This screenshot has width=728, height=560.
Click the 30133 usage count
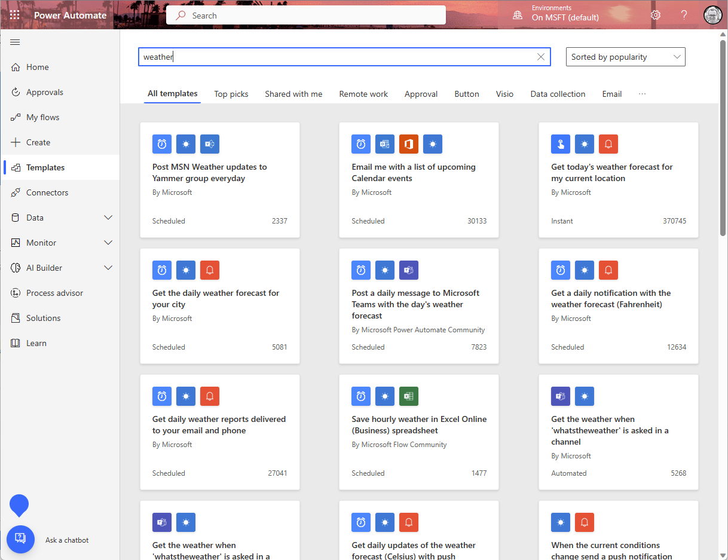[477, 221]
